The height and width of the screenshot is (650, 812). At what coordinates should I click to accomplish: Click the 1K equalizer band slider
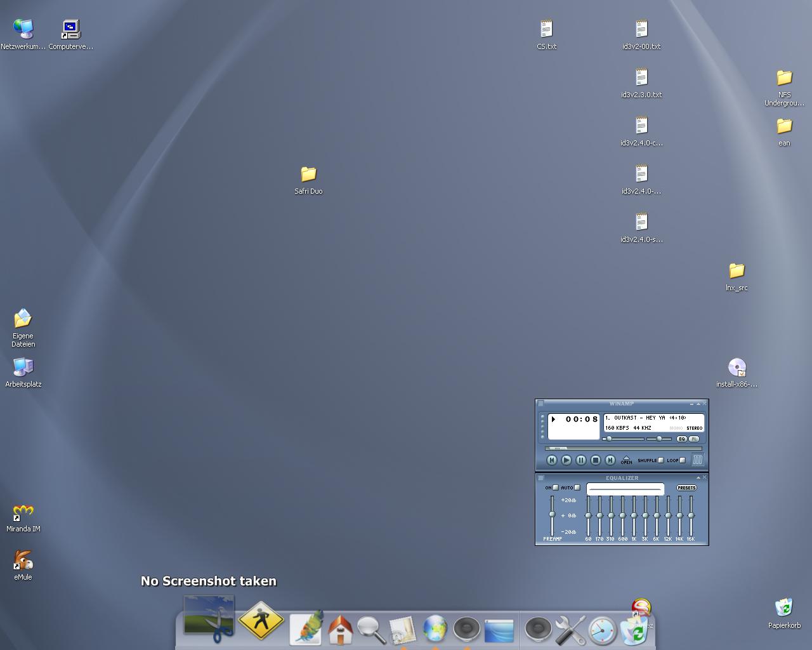634,515
